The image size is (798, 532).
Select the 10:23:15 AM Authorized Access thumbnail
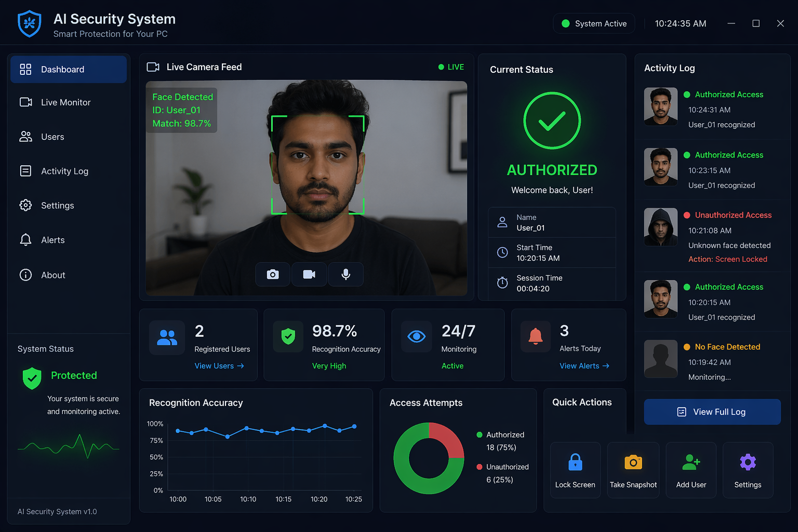661,167
